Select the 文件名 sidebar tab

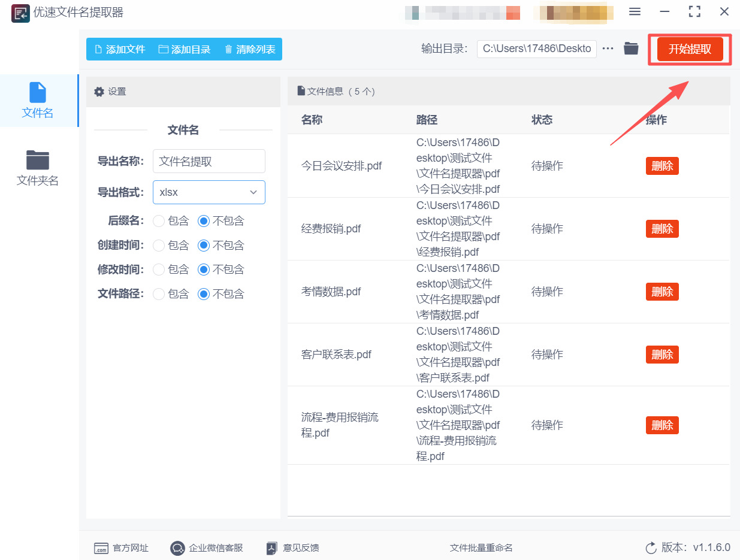point(38,101)
